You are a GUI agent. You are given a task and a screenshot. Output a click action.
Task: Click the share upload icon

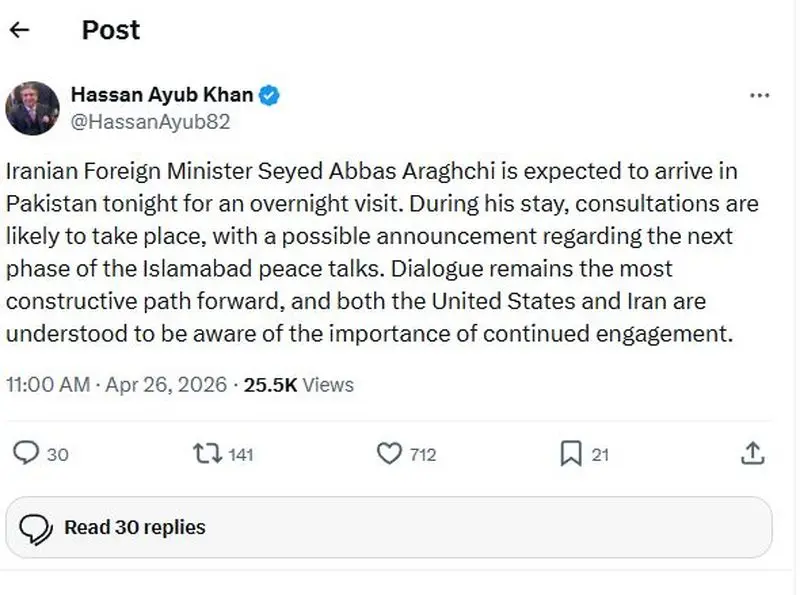tap(752, 453)
